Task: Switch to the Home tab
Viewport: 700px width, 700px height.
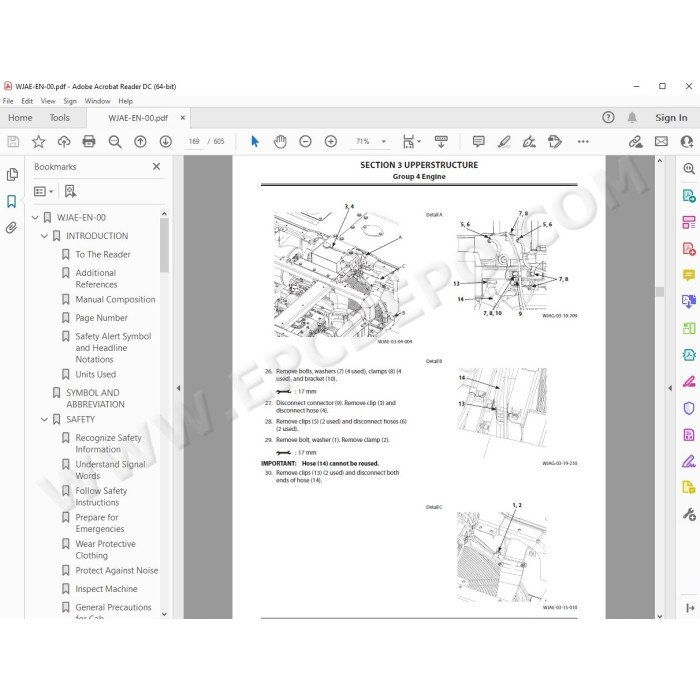Action: [x=20, y=118]
